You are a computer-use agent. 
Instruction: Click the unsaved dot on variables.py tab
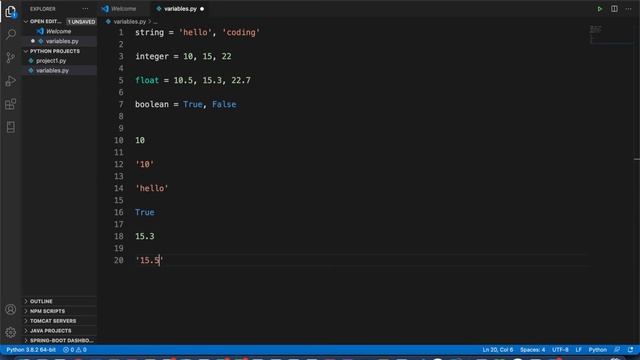point(202,9)
